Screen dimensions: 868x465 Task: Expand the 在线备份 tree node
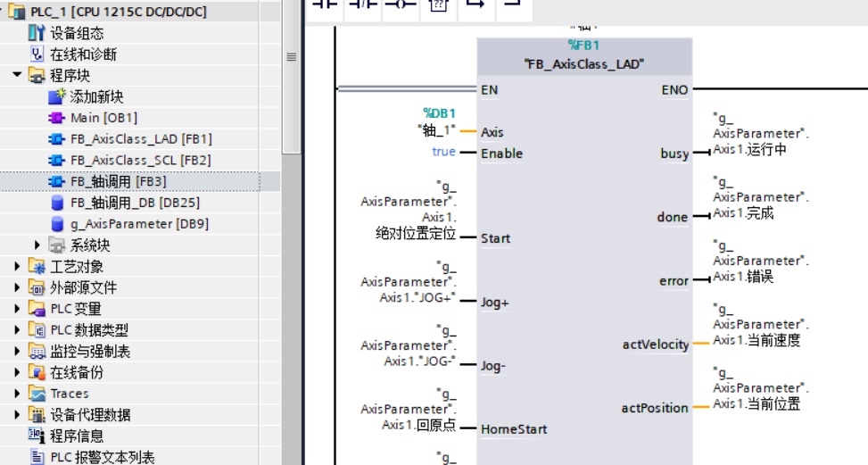tap(17, 372)
